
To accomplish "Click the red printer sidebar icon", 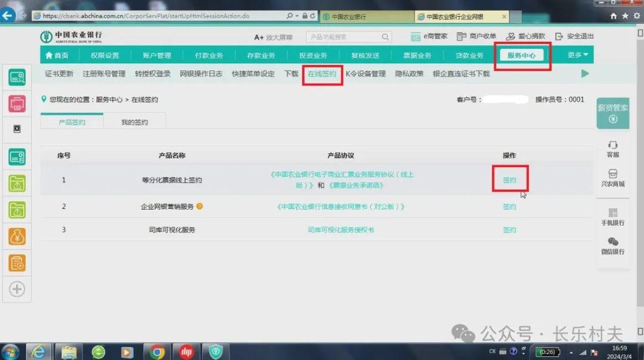I will [17, 103].
